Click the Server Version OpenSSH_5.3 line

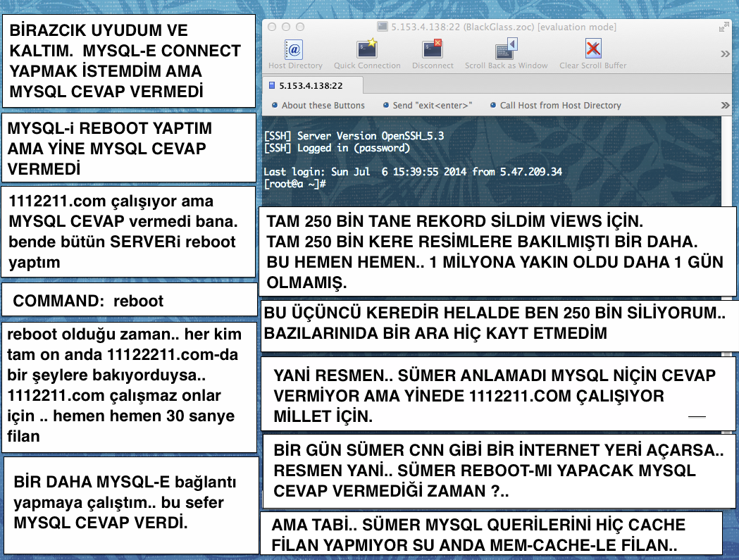click(354, 136)
